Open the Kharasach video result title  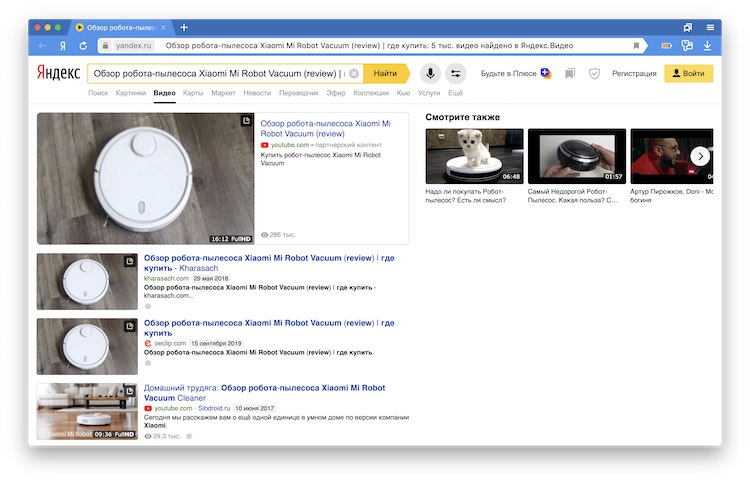269,263
